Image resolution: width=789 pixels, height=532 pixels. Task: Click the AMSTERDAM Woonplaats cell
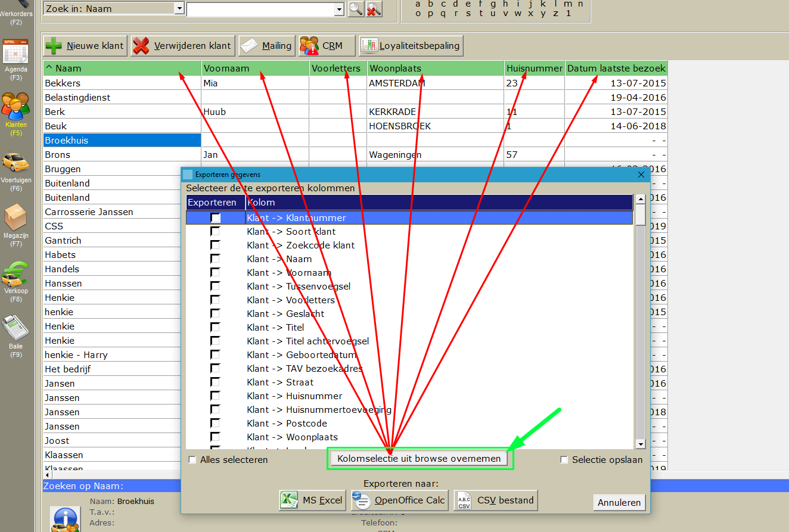click(436, 83)
